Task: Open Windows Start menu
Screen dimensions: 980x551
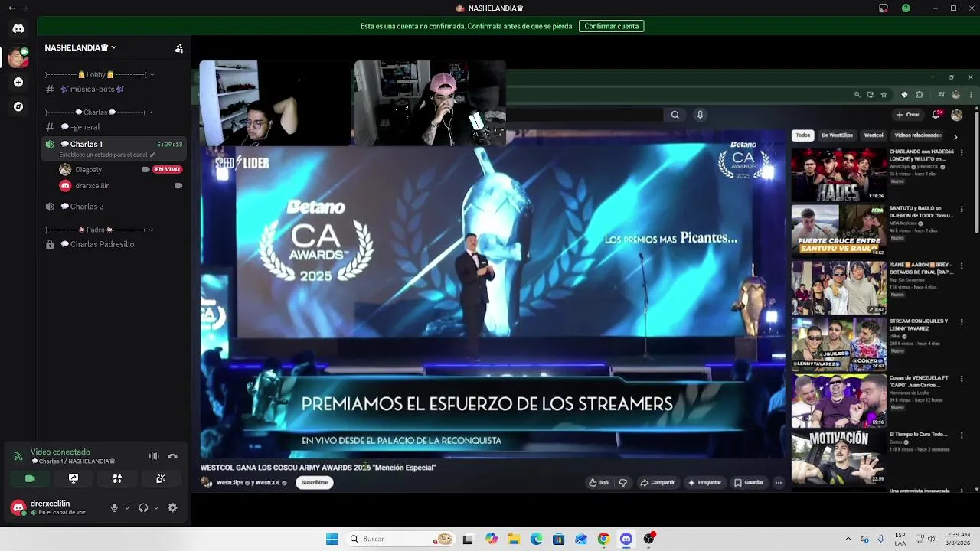Action: click(332, 539)
